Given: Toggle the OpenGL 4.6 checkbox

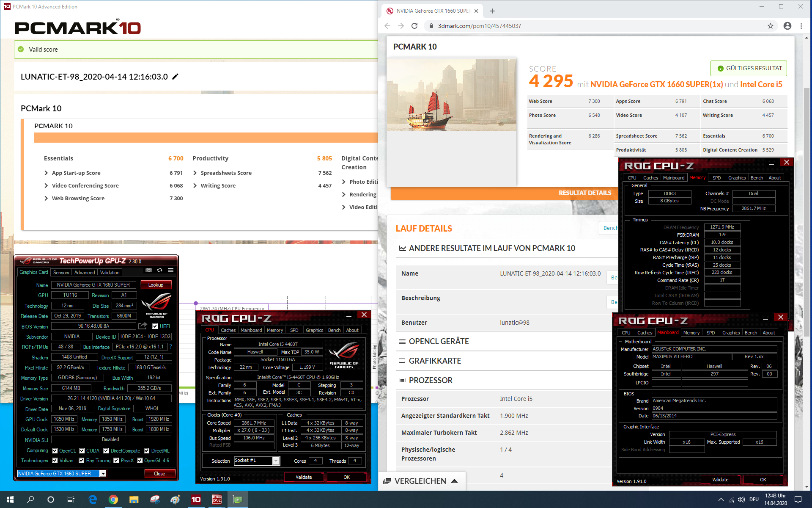Looking at the screenshot, I should [x=140, y=461].
